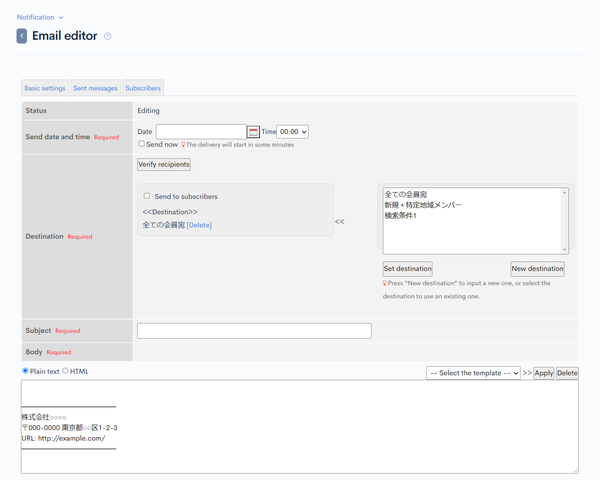Select 検索条件1 in the destination list
The width and height of the screenshot is (600, 480).
click(400, 216)
